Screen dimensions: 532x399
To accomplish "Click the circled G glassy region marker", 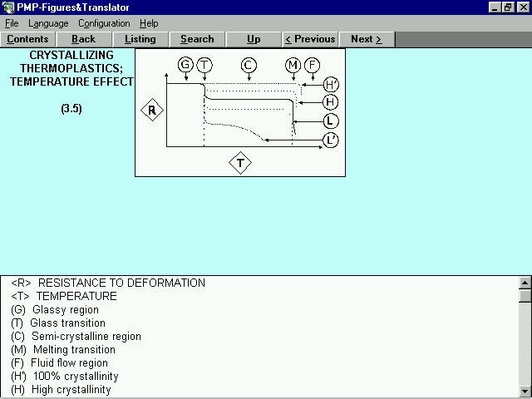I will click(x=185, y=65).
